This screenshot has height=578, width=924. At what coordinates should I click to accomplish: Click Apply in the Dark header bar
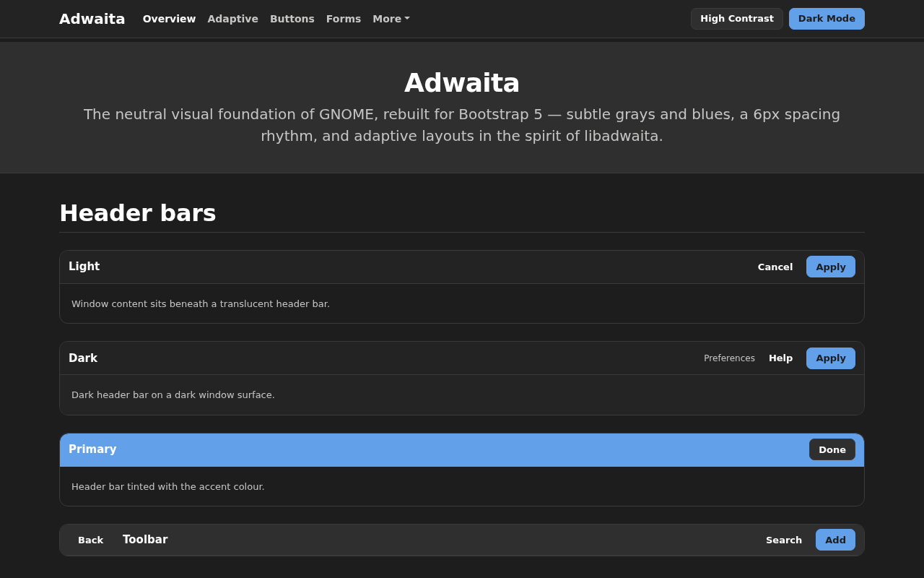point(831,358)
